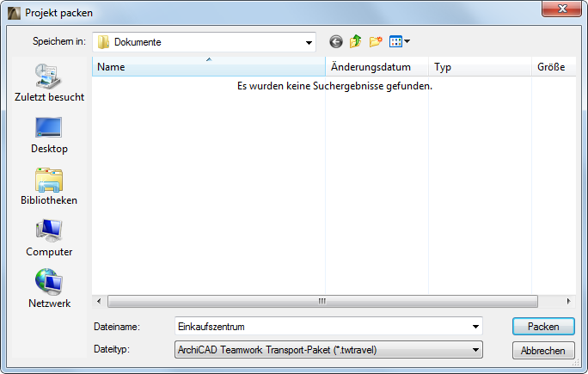Open Zuletzt besucht location
588x374 pixels.
[x=49, y=83]
